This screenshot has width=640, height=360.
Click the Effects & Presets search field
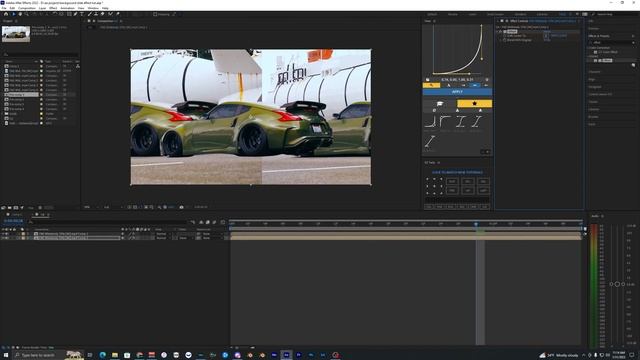(x=610, y=42)
